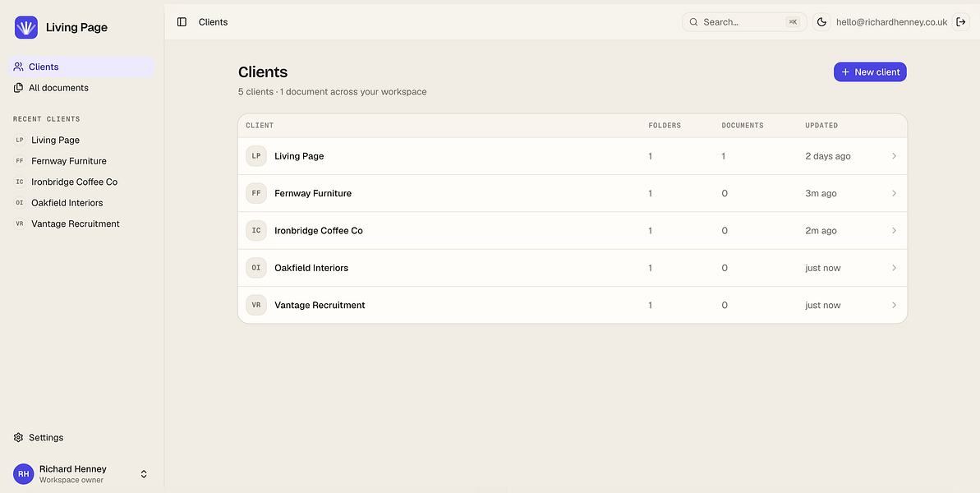Image resolution: width=980 pixels, height=493 pixels.
Task: Click the RH avatar in the sidebar footer
Action: pos(23,474)
